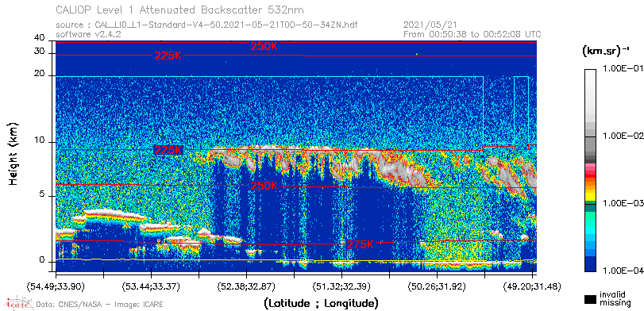This screenshot has height=311, width=644.
Task: Click the '(Latitude ; Longitude)' axis title
Action: pos(321,304)
